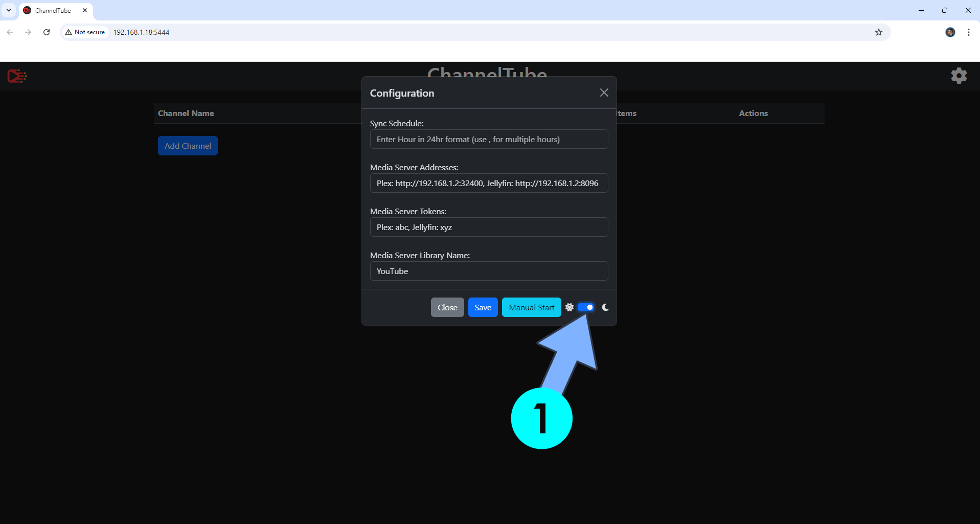Click the Channel Name column header
This screenshot has height=524, width=980.
tap(186, 113)
